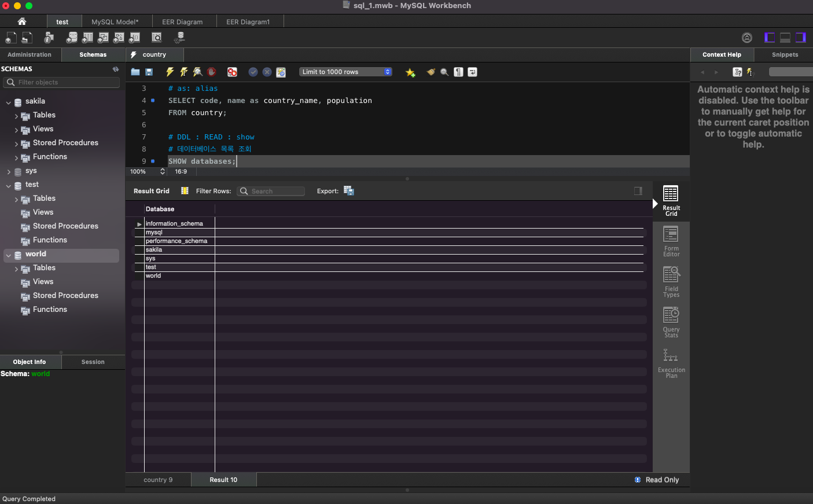
Task: Switch to the EER Diagram1 tab
Action: (x=248, y=22)
